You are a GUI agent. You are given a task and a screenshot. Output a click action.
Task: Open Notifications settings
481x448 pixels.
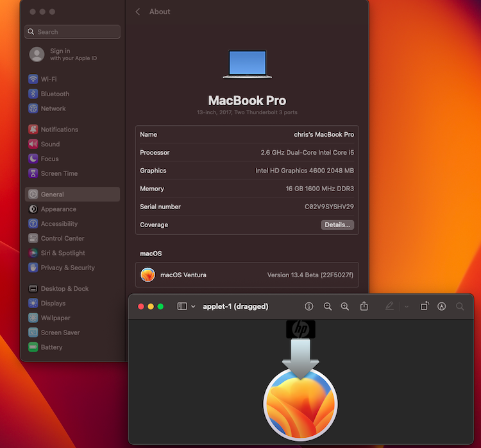click(x=72, y=129)
